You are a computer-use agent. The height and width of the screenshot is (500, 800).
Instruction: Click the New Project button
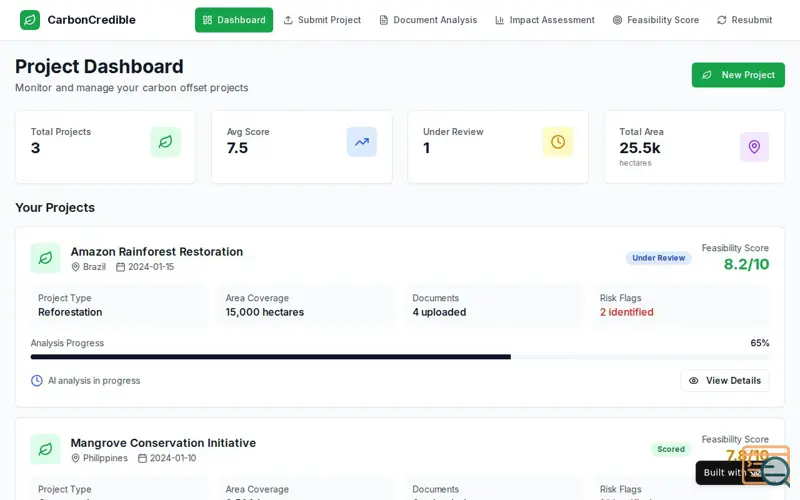[738, 75]
